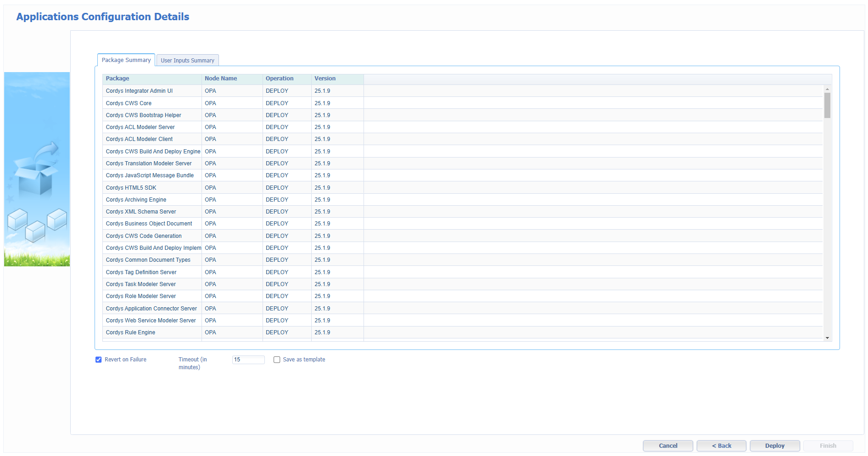Screen dimensions: 868x456
Task: Click the Deploy button
Action: [x=775, y=446]
